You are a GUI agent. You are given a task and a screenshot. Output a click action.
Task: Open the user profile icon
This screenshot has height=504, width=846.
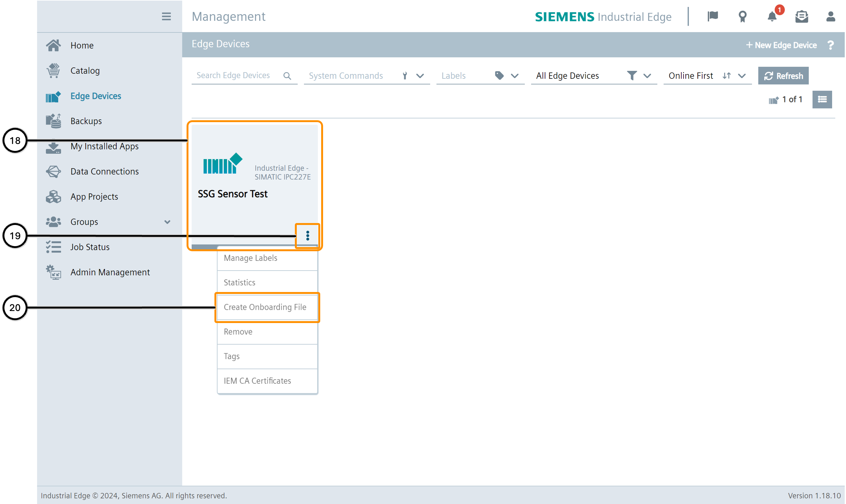830,16
